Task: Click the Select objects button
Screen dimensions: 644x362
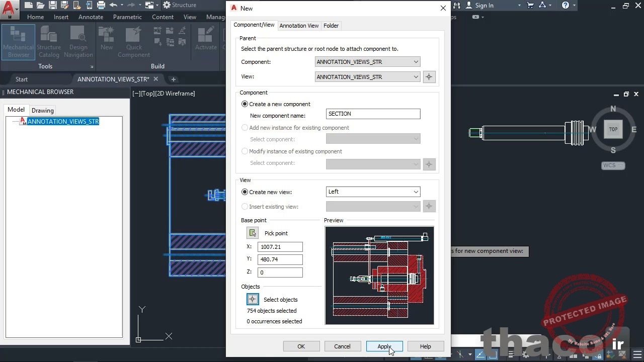Action: pyautogui.click(x=253, y=299)
